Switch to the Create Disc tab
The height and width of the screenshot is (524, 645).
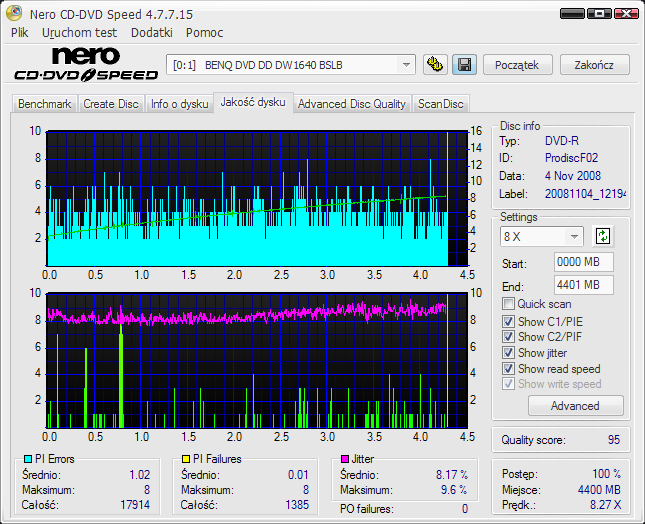[x=111, y=104]
